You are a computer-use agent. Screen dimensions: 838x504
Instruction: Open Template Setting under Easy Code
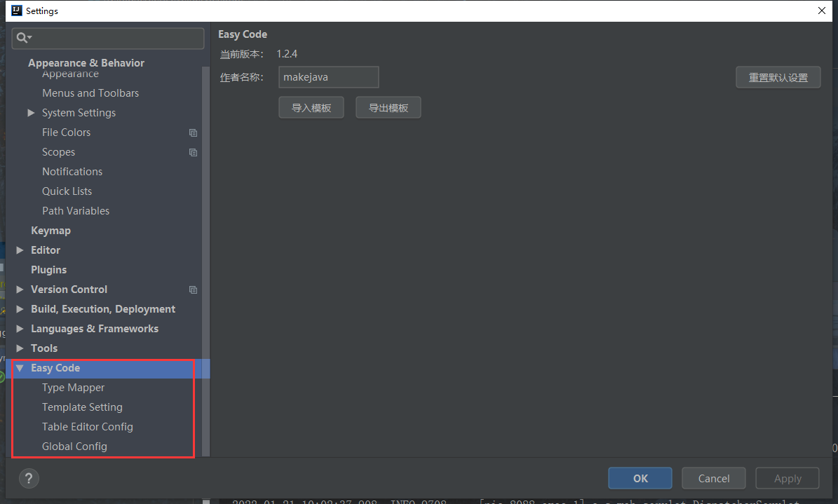point(82,407)
